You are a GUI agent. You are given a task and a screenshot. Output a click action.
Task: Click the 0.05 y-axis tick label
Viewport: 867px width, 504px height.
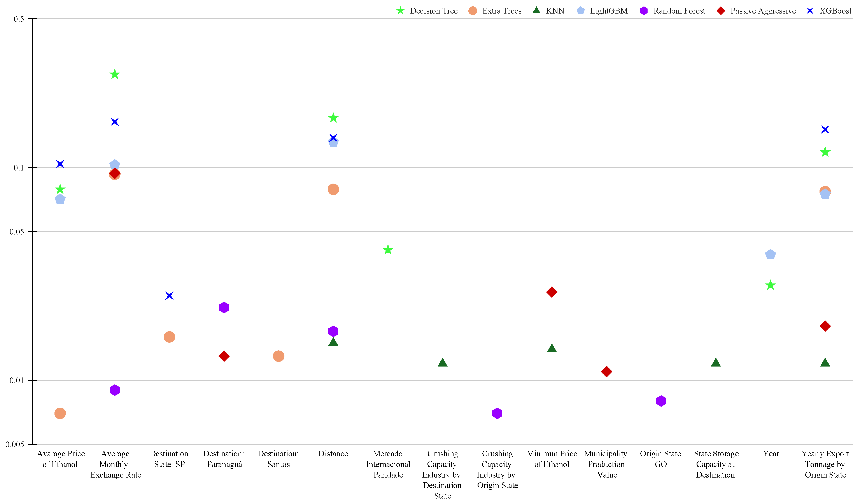(x=17, y=232)
